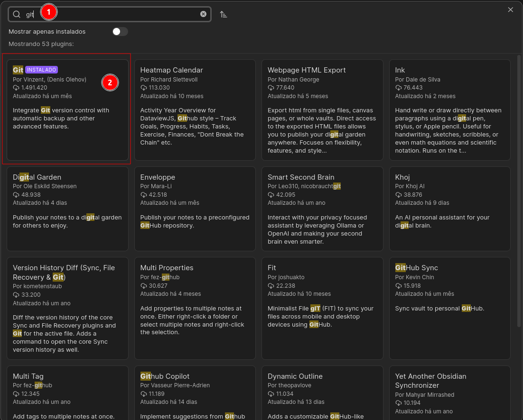The image size is (523, 420).
Task: Click the INSTALADO badge on Git
Action: (x=42, y=70)
